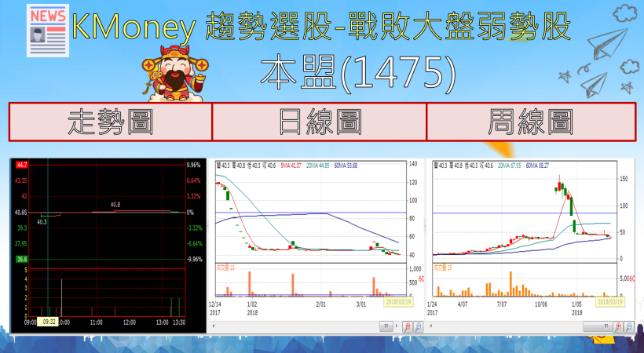The image size is (644, 353).
Task: Click the 10/06 date on weekly axis
Action: tap(541, 304)
